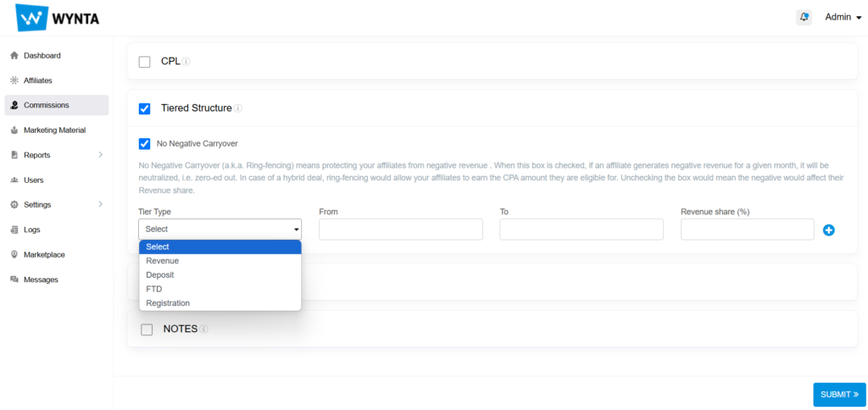Choose Revenue from the Tier Type list

point(162,261)
